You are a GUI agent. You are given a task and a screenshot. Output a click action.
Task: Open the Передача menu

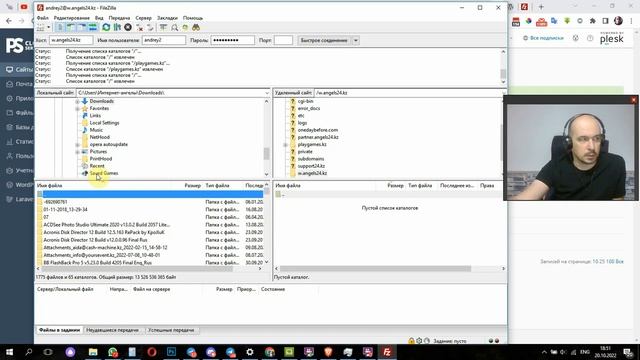[119, 18]
